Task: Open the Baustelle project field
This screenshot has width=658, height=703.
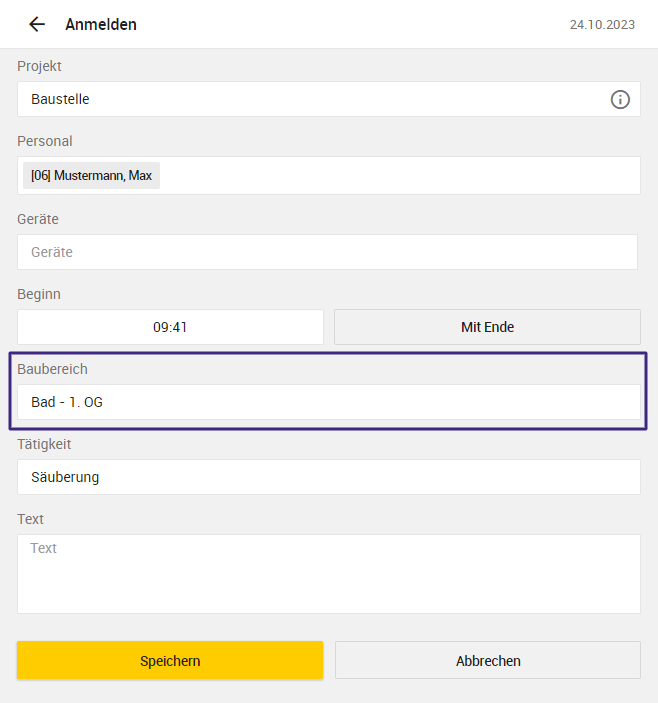Action: click(329, 99)
